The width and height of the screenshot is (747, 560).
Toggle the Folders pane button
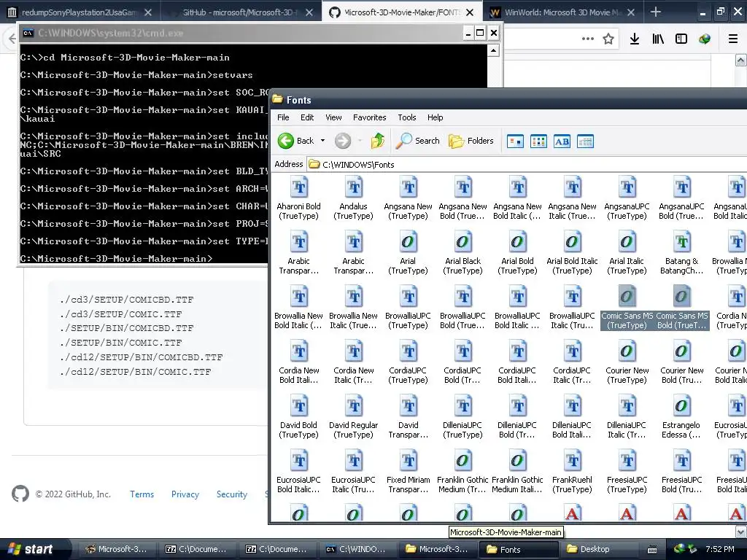click(471, 141)
